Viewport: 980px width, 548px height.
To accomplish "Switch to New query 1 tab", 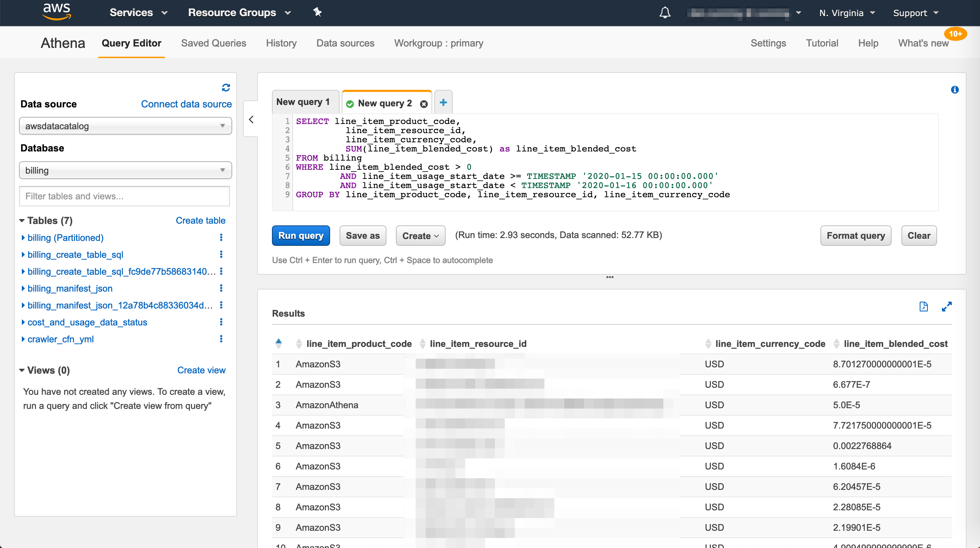I will click(x=303, y=102).
